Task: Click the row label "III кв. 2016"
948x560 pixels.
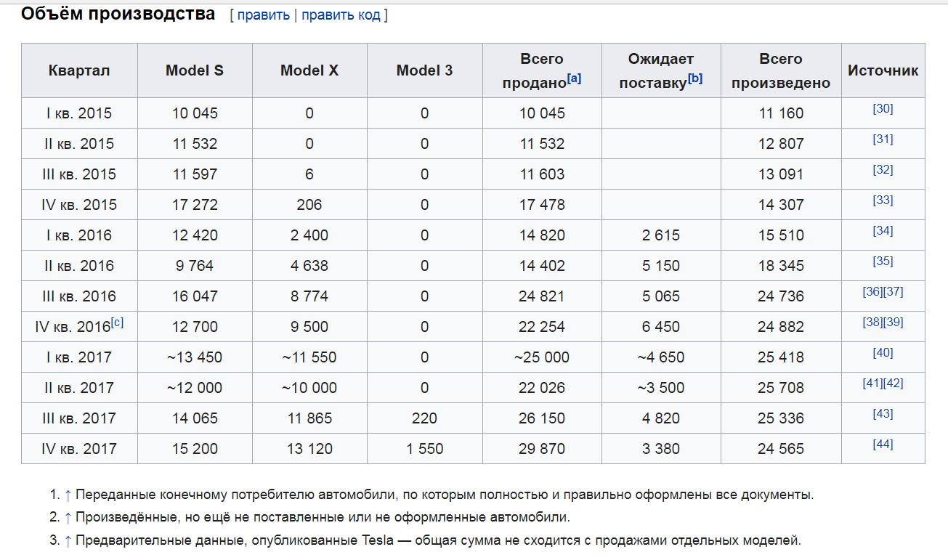Action: click(x=79, y=296)
